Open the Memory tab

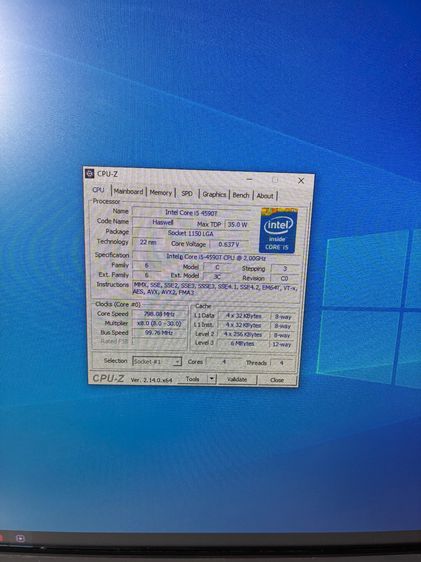pos(161,193)
